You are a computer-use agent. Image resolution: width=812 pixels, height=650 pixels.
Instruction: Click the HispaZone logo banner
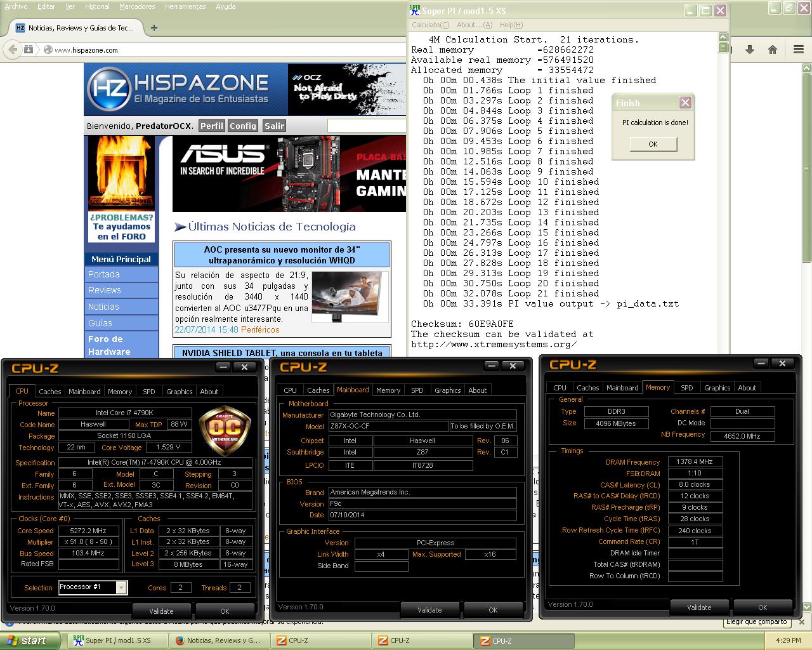[185, 89]
